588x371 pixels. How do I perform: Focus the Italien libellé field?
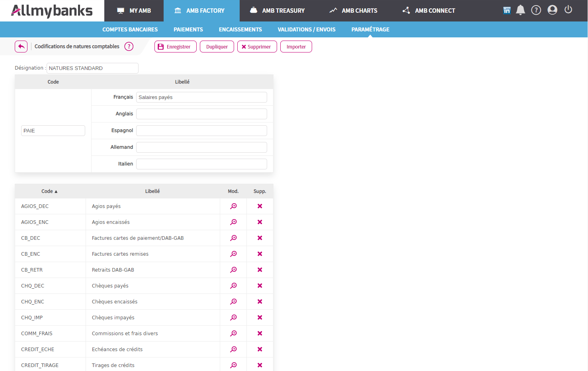pyautogui.click(x=201, y=164)
